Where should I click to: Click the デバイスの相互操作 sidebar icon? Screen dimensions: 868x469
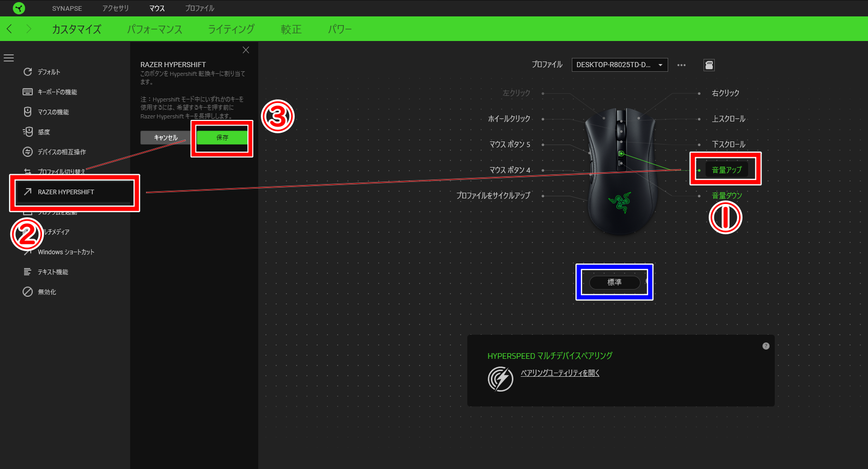[x=28, y=152]
